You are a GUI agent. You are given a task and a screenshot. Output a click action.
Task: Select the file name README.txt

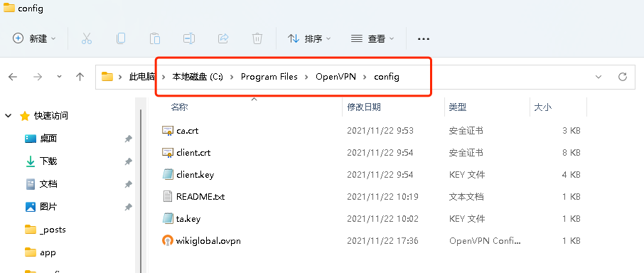click(x=200, y=197)
